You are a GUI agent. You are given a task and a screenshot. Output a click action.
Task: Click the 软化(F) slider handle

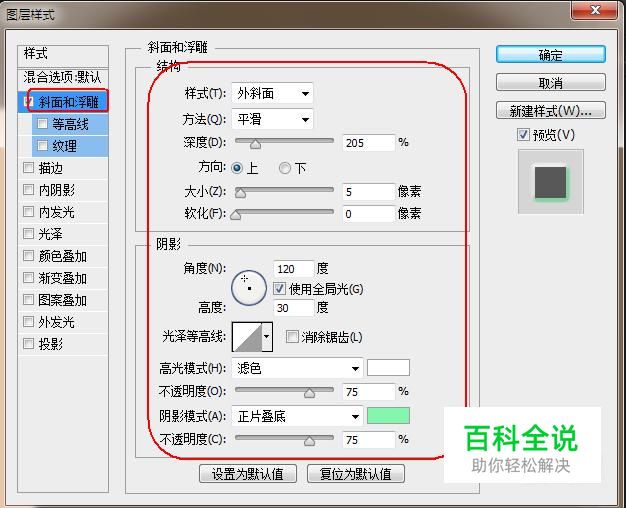pyautogui.click(x=236, y=215)
